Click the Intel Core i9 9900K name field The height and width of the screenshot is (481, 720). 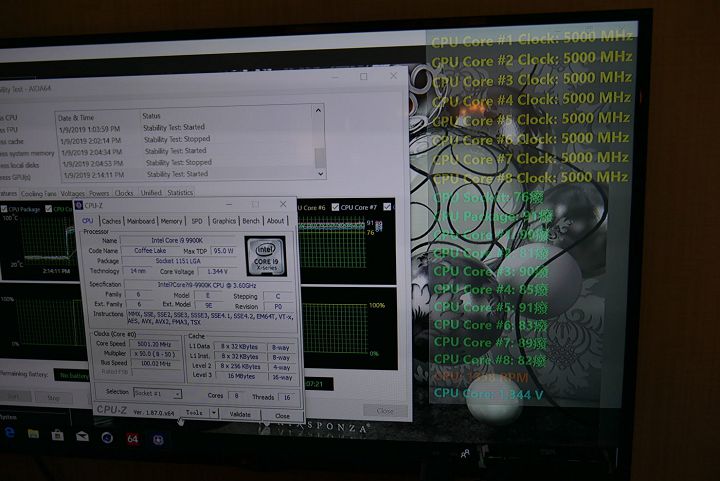point(177,240)
